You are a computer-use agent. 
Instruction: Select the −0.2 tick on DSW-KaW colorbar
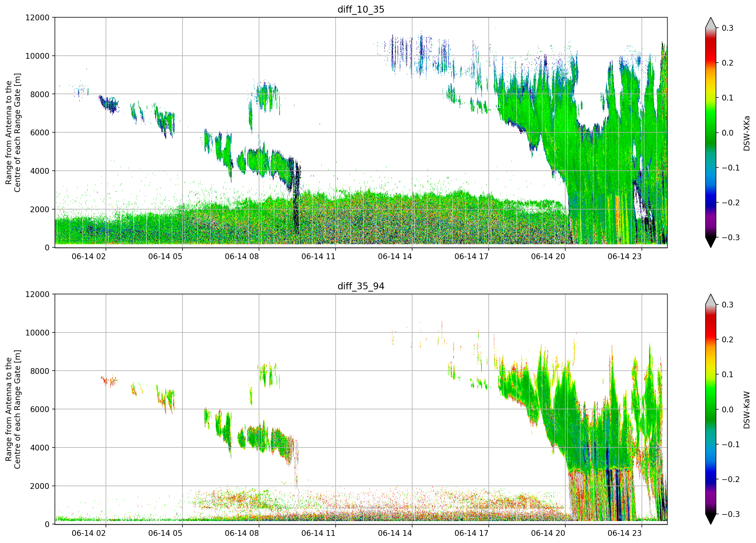tap(731, 479)
